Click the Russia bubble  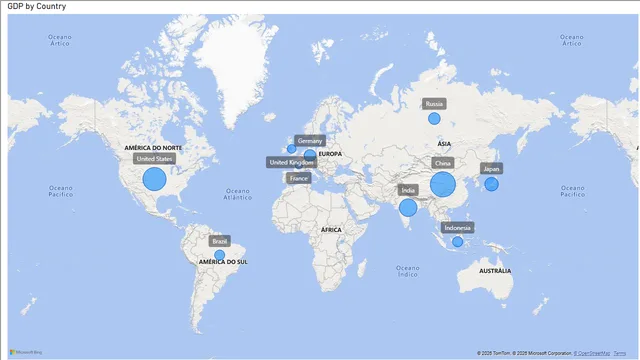[434, 119]
